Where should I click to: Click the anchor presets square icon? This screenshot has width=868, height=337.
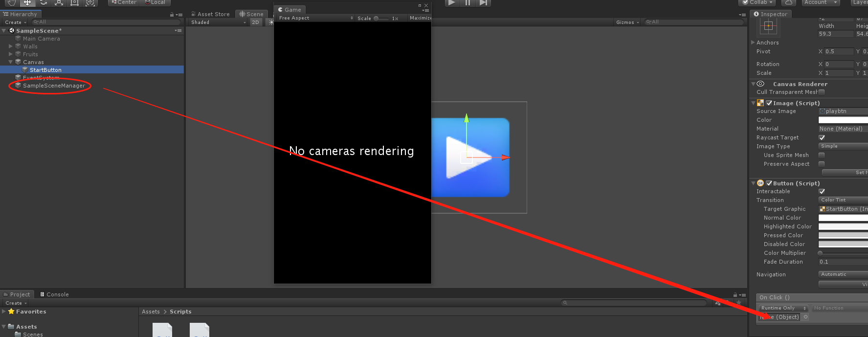click(x=768, y=27)
